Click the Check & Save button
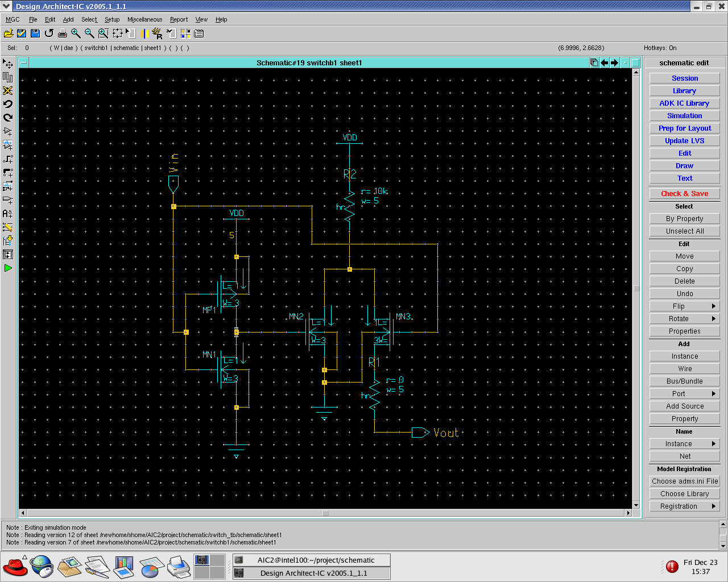 coord(684,194)
